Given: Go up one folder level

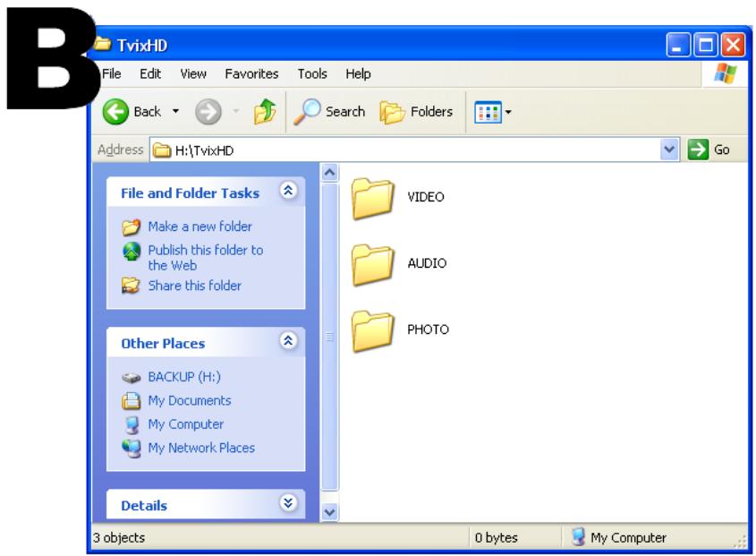Looking at the screenshot, I should click(265, 112).
